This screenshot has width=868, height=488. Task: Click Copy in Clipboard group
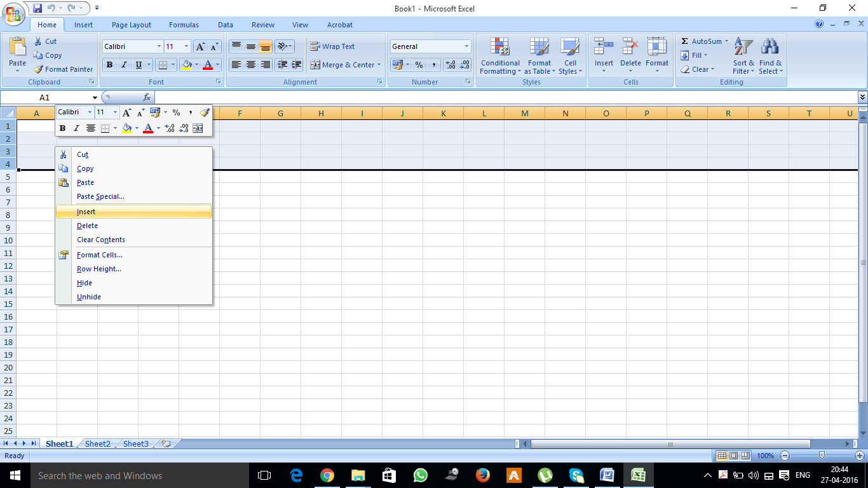(48, 55)
